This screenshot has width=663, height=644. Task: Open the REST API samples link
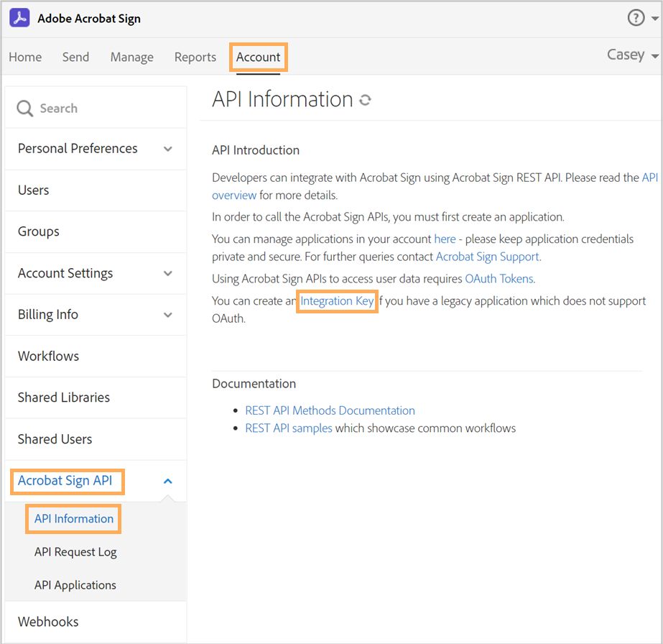289,428
